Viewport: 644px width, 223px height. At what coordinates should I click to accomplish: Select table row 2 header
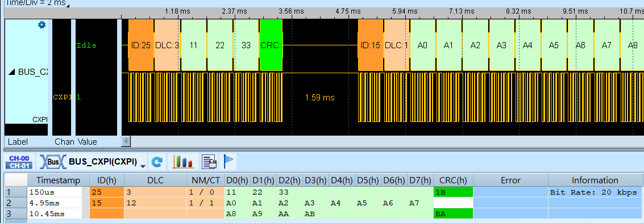coord(15,203)
